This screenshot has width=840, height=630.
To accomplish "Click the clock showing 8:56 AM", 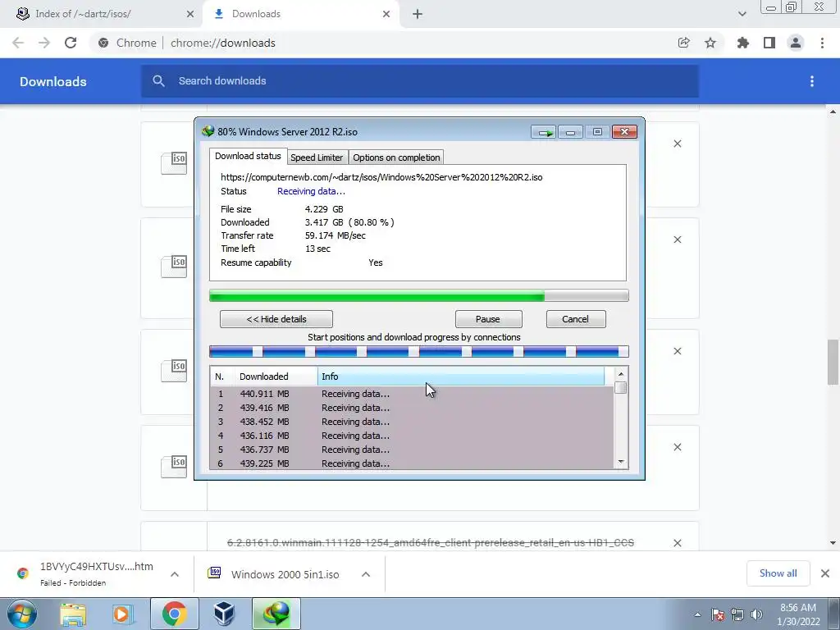I will pyautogui.click(x=798, y=608).
